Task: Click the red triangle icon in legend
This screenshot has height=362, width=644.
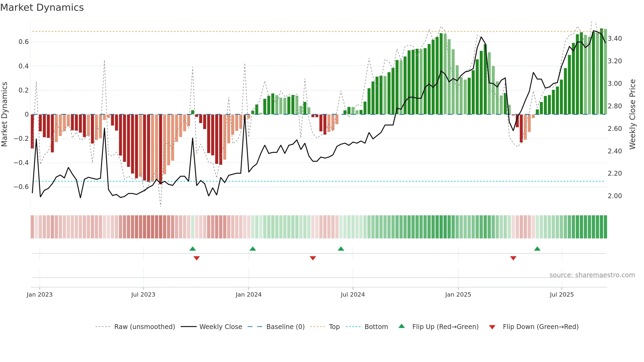Action: pyautogui.click(x=492, y=327)
